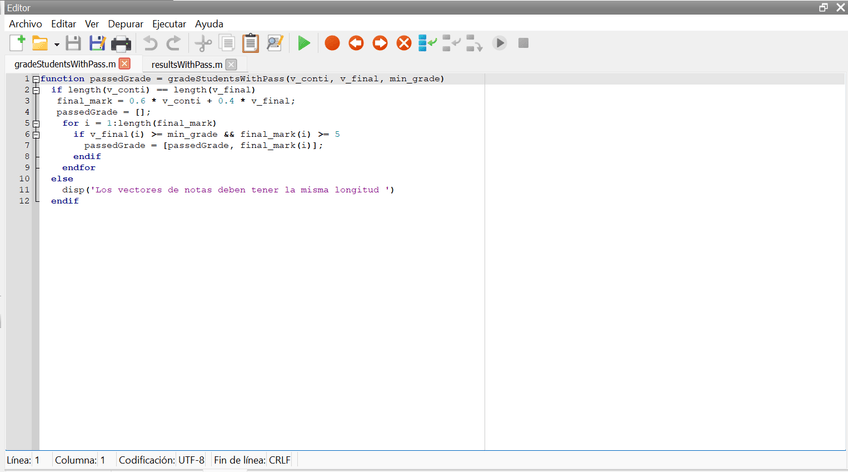Image resolution: width=848 pixels, height=472 pixels.
Task: Remove all breakpoints with the red X icon
Action: (404, 43)
